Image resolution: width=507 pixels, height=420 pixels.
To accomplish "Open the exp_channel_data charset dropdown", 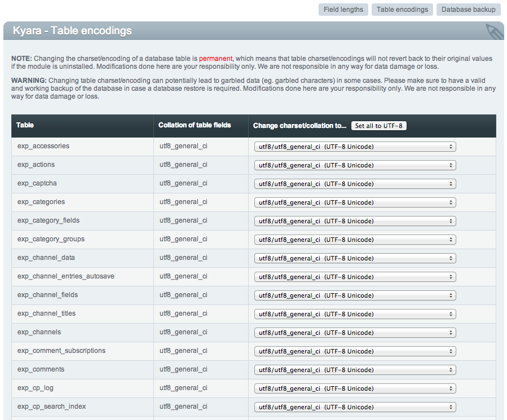I will pos(355,258).
